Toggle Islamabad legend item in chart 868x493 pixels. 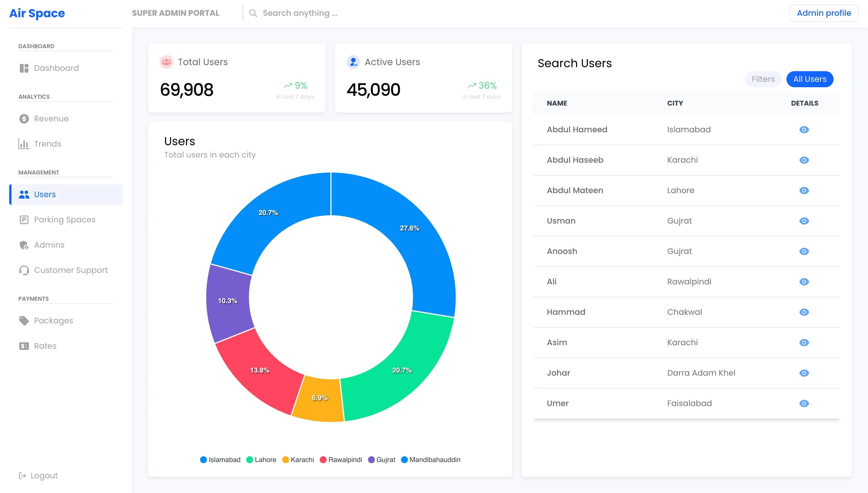[220, 459]
